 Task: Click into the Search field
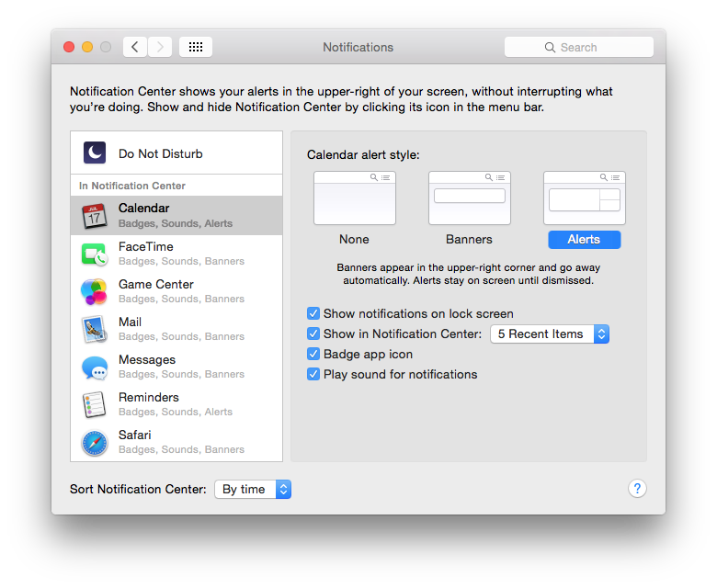point(579,47)
